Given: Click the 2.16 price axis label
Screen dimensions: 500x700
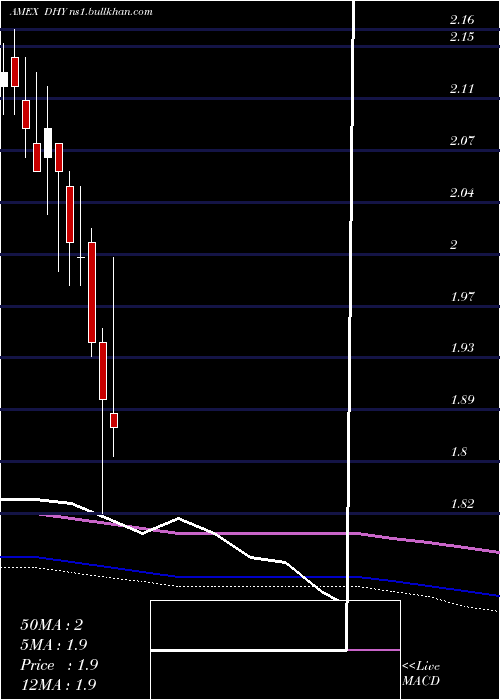Looking at the screenshot, I should point(462,20).
